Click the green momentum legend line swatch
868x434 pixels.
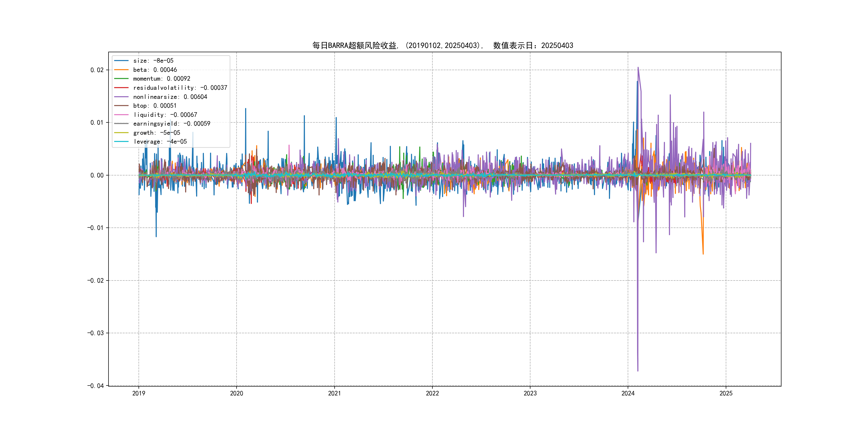[x=121, y=78]
